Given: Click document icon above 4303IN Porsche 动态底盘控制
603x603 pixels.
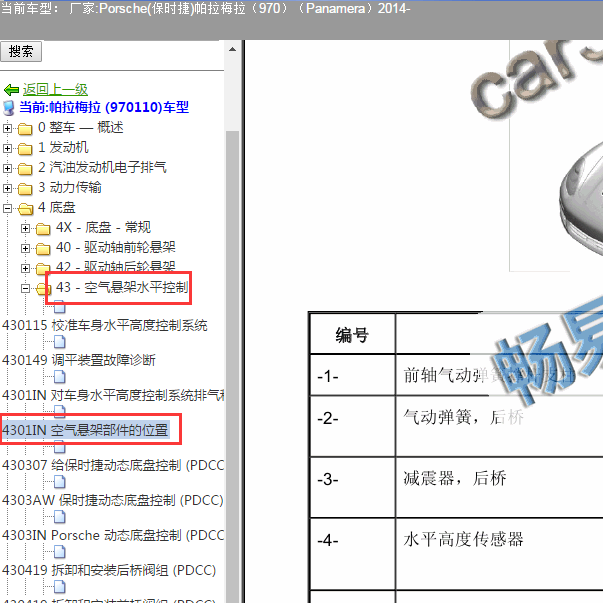Looking at the screenshot, I should coord(60,517).
